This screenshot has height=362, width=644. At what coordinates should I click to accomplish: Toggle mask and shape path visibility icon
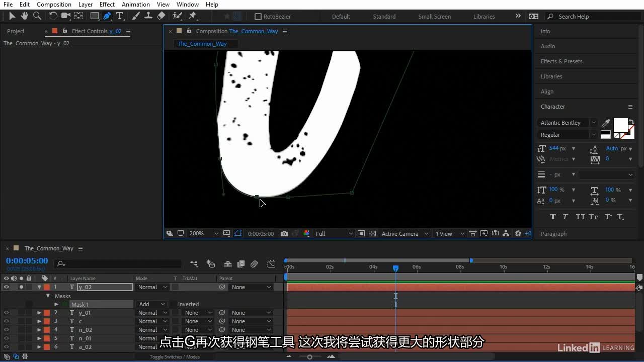click(x=238, y=234)
